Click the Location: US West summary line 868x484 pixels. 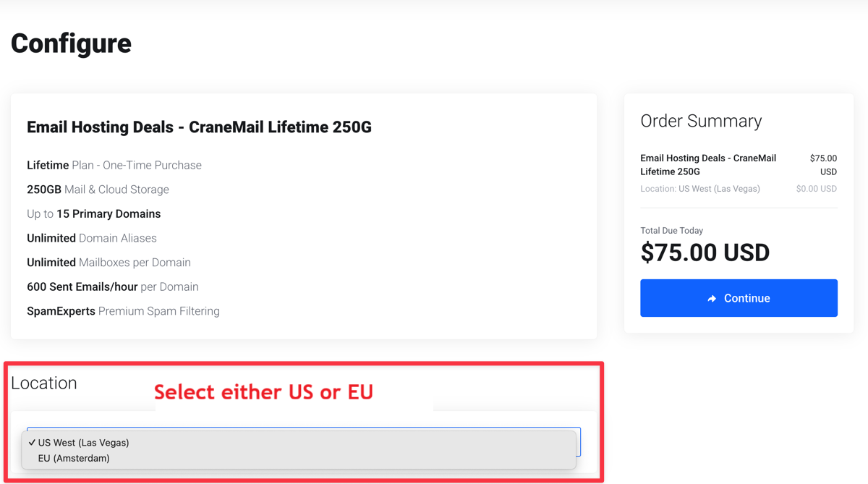pyautogui.click(x=699, y=189)
